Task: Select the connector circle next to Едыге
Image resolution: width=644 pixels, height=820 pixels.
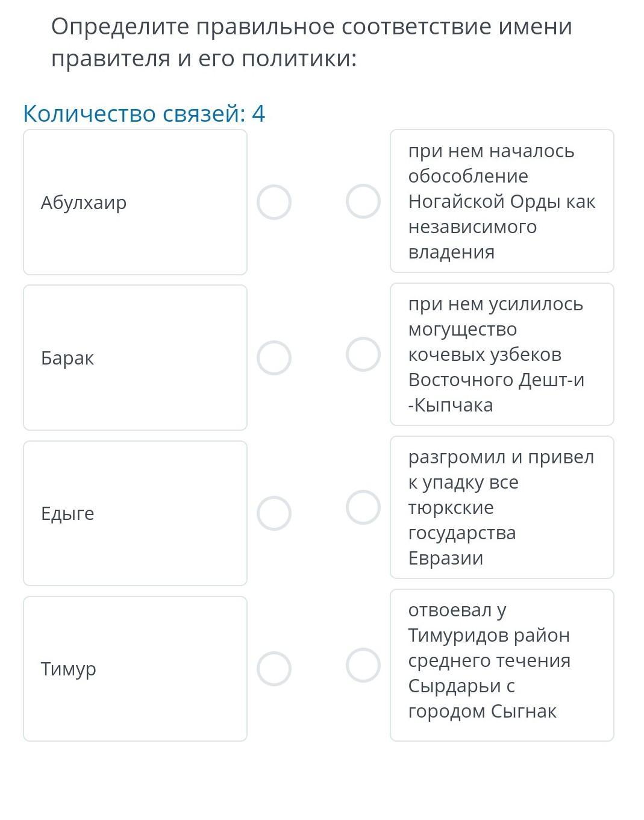Action: 274,513
